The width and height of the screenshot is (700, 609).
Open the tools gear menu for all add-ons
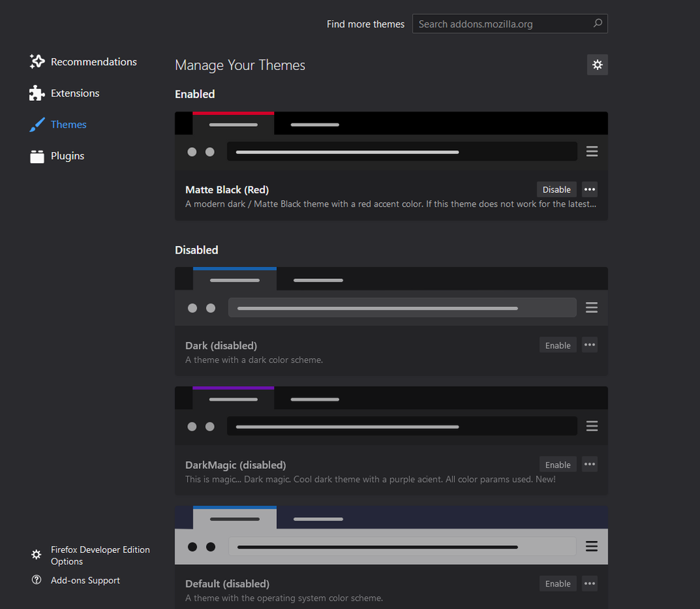597,64
